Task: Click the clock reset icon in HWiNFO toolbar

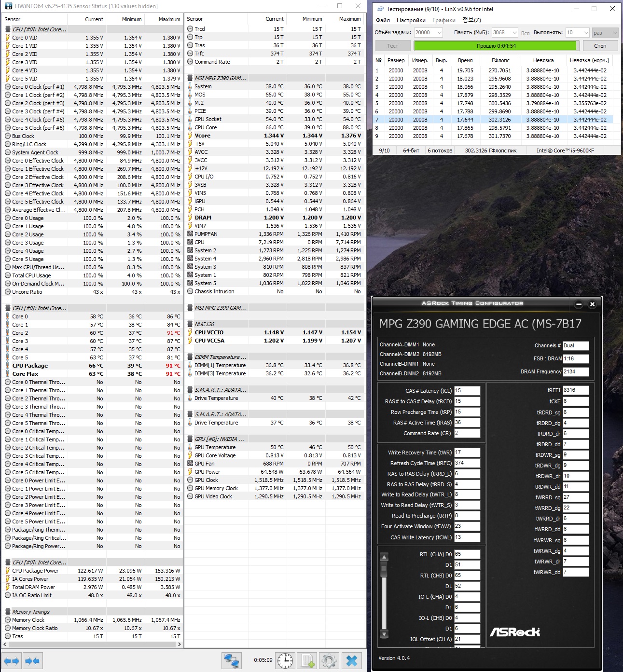Action: pos(285,660)
